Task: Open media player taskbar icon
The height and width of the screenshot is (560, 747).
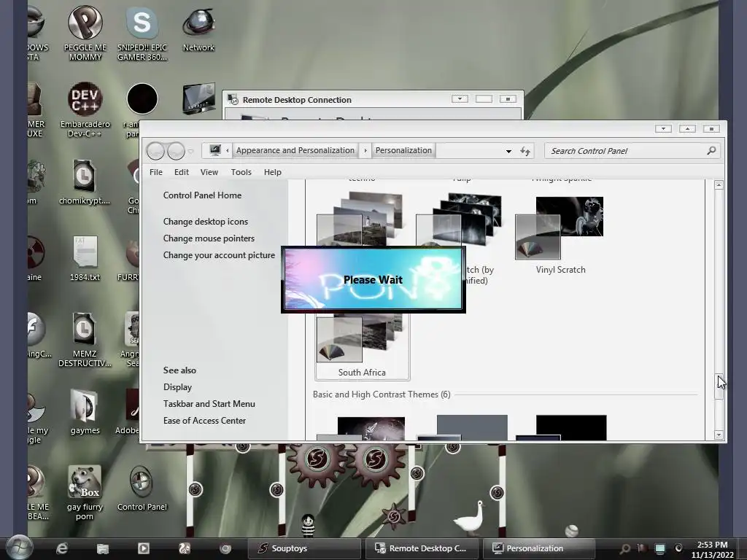Action: pos(144,548)
